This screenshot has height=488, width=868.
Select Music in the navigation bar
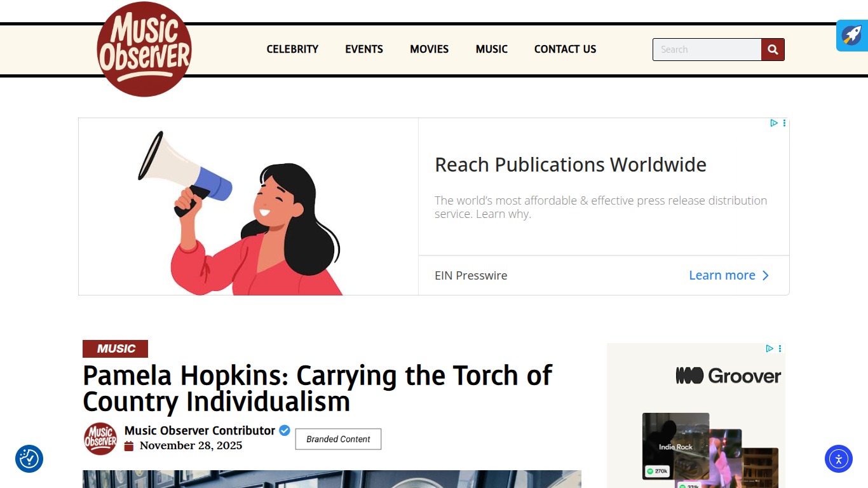tap(491, 49)
